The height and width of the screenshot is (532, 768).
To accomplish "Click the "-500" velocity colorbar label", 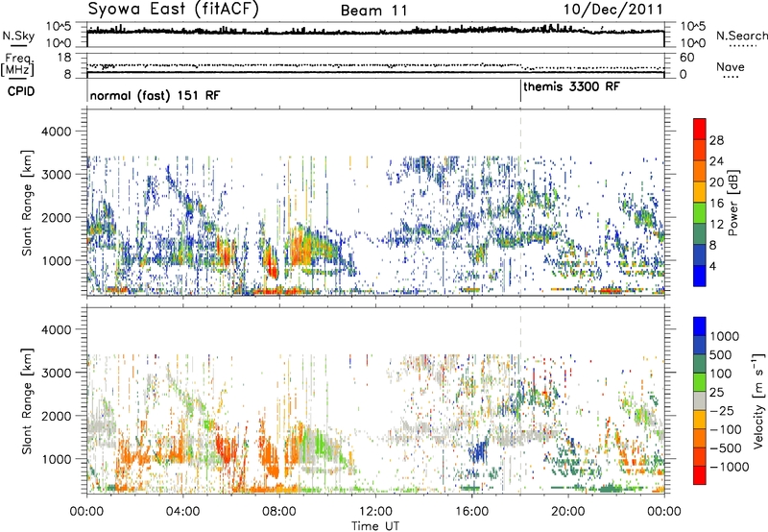I will click(x=726, y=448).
